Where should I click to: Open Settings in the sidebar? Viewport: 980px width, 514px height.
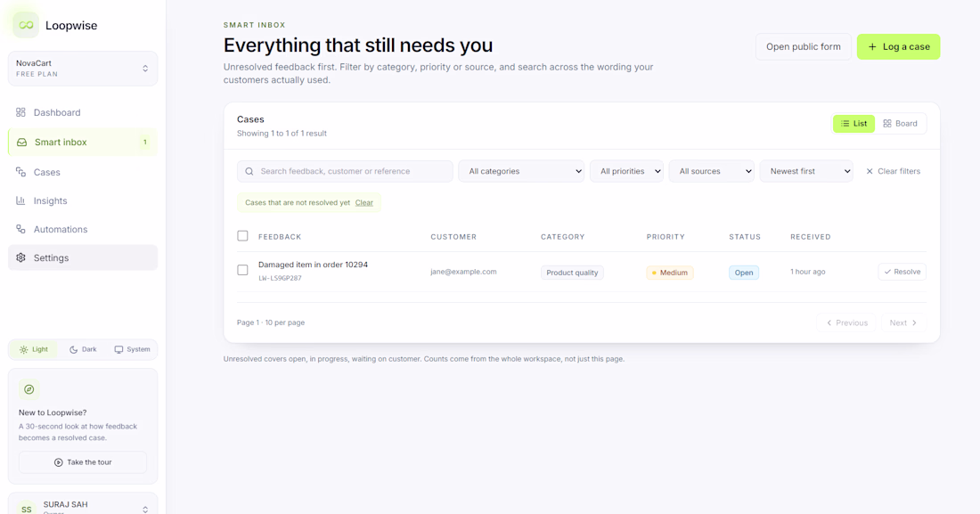[x=83, y=257]
